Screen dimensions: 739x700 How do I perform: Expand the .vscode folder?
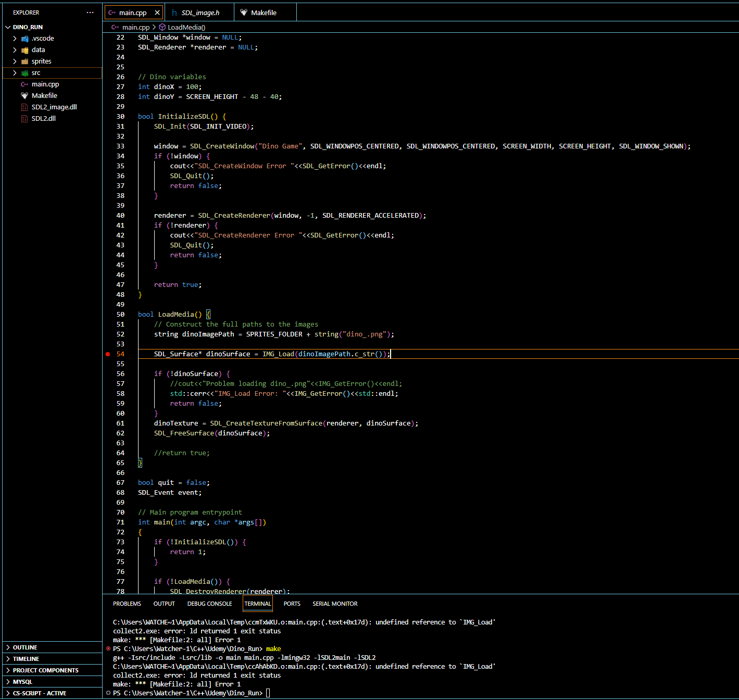[x=15, y=39]
